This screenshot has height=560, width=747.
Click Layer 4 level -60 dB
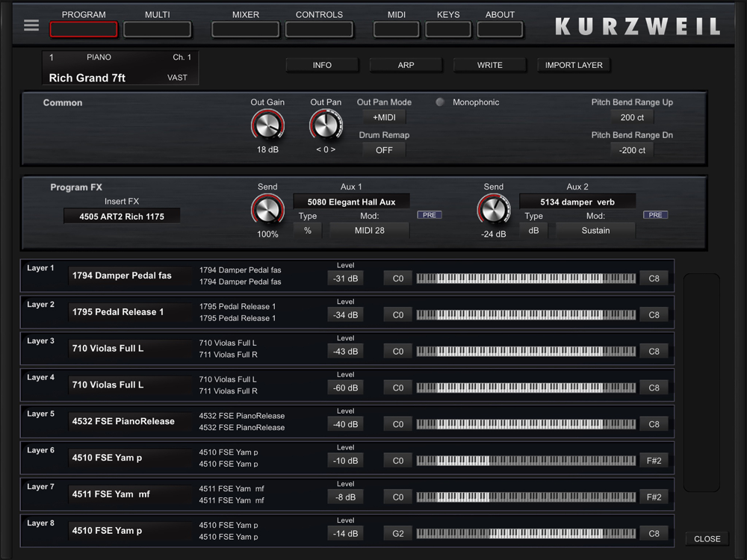[x=345, y=388]
